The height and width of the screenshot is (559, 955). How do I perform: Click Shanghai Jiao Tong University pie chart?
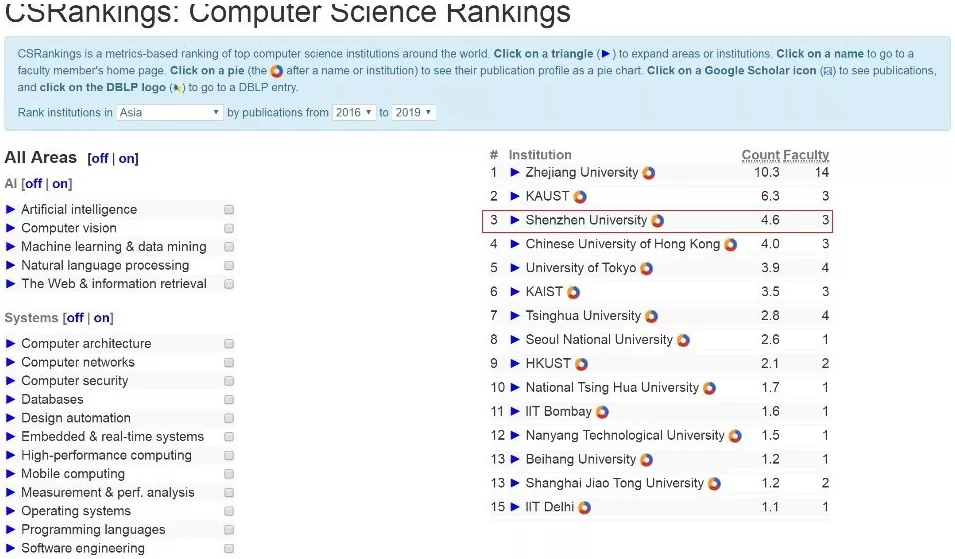click(x=714, y=483)
